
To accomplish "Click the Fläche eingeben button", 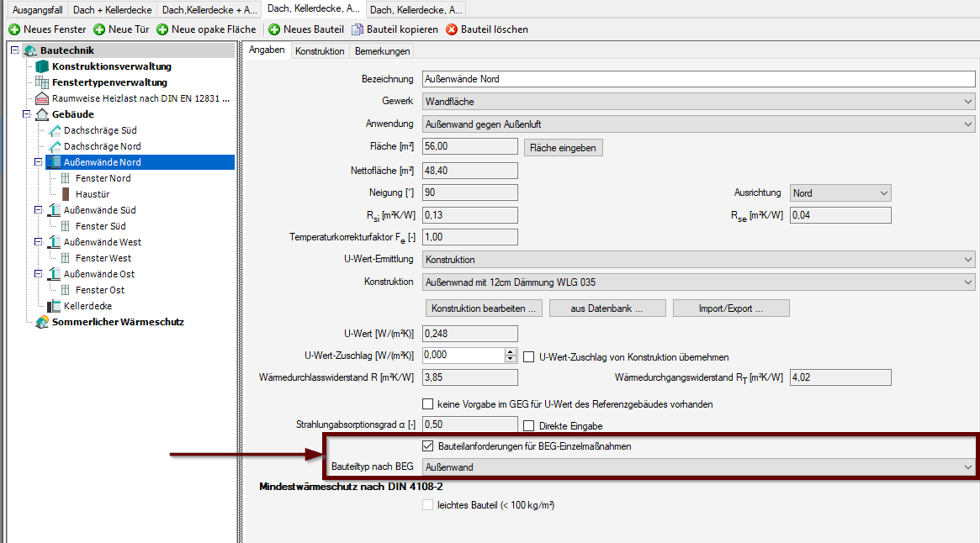I will (563, 148).
